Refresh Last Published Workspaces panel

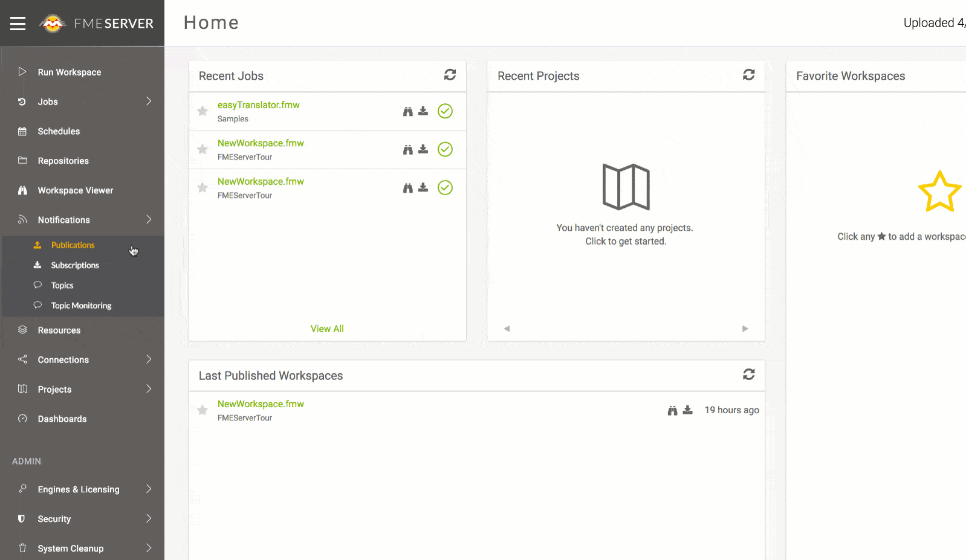pyautogui.click(x=748, y=375)
